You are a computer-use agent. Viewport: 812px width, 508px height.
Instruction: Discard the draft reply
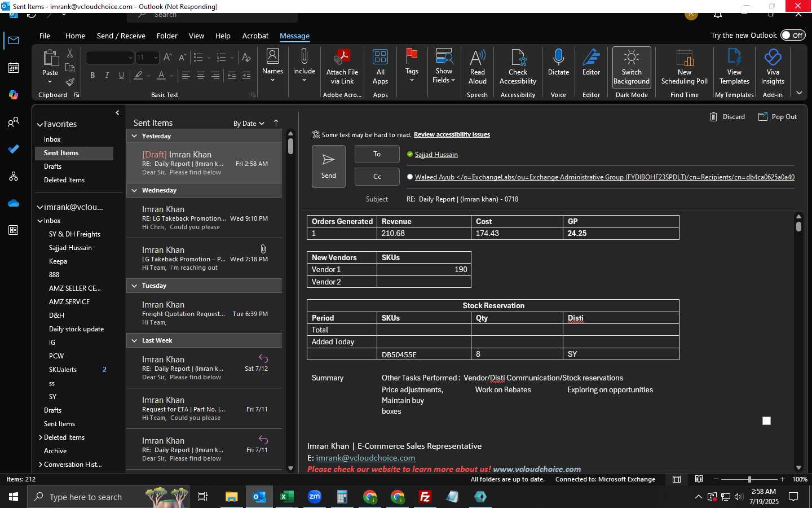click(x=727, y=117)
